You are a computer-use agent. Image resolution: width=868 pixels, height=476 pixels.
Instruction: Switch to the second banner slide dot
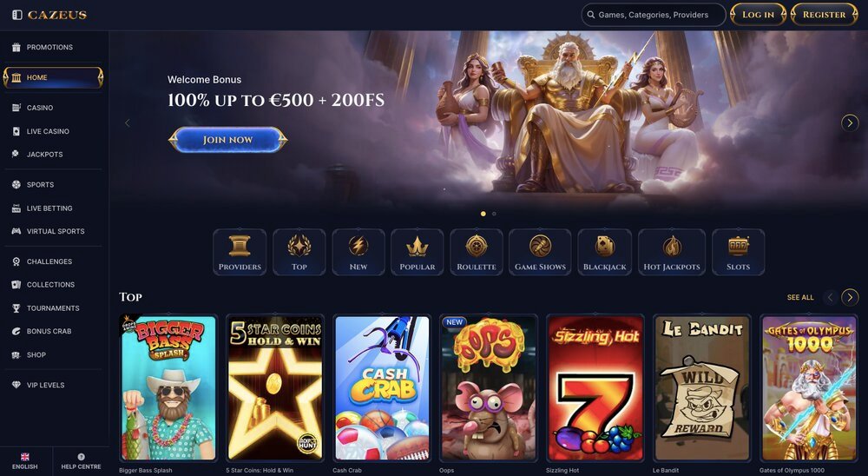[x=495, y=214]
